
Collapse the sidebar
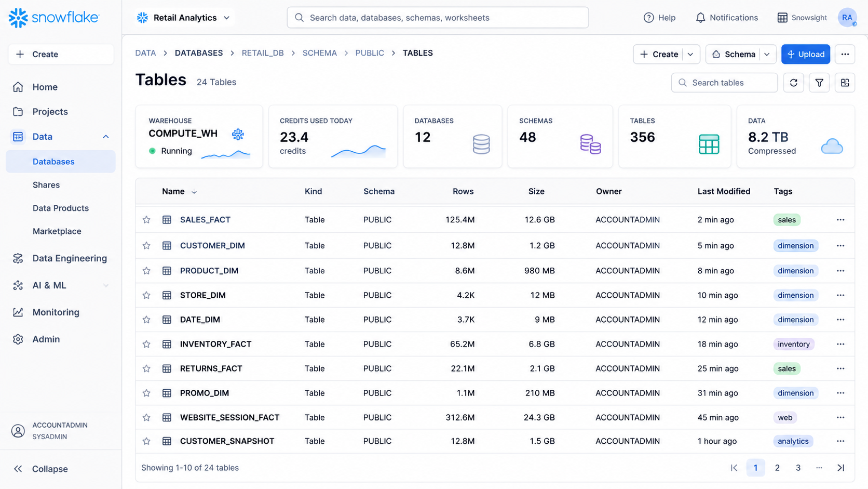pos(40,469)
